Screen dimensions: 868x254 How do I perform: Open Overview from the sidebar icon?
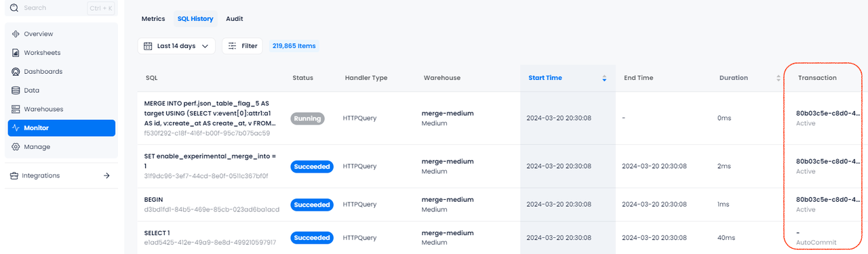click(x=16, y=34)
